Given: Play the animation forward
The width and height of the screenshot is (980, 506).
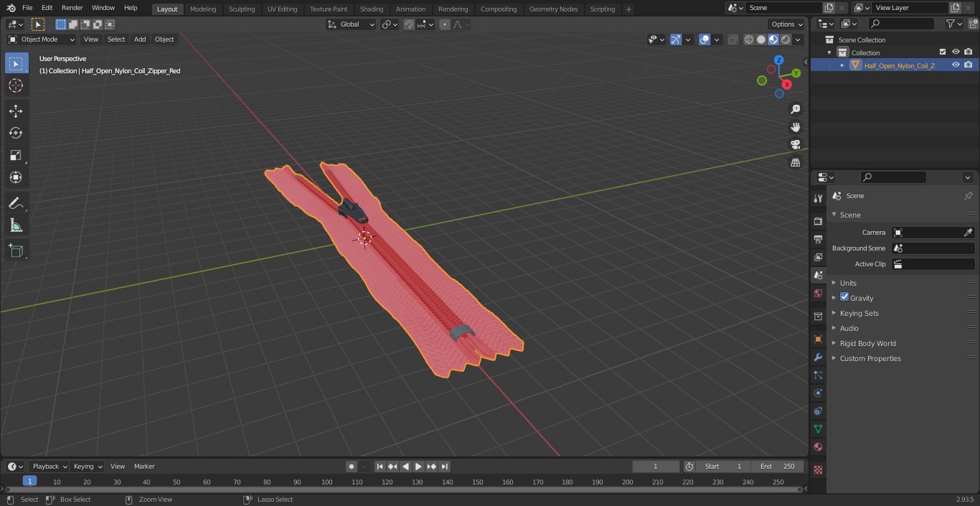Looking at the screenshot, I should coord(419,467).
